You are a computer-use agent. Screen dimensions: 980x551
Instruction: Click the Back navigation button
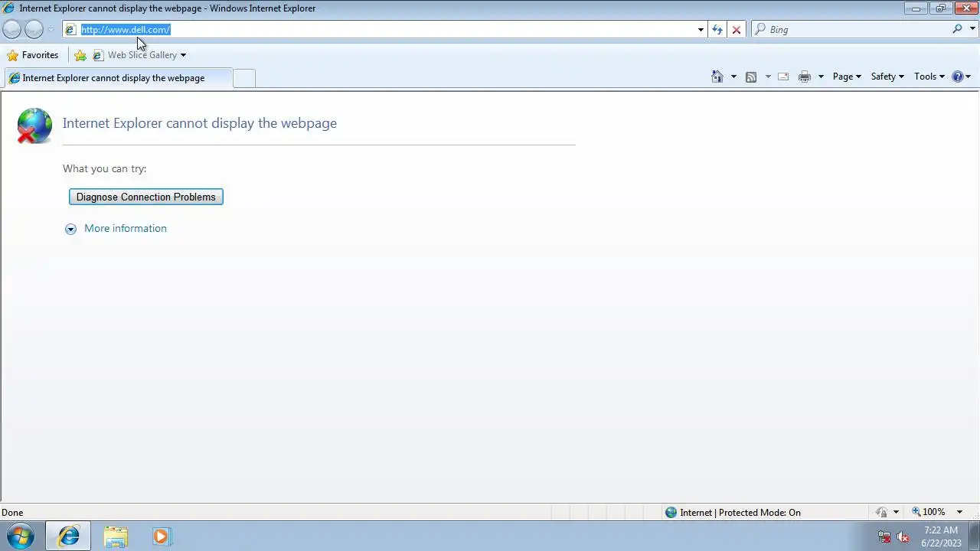(12, 29)
